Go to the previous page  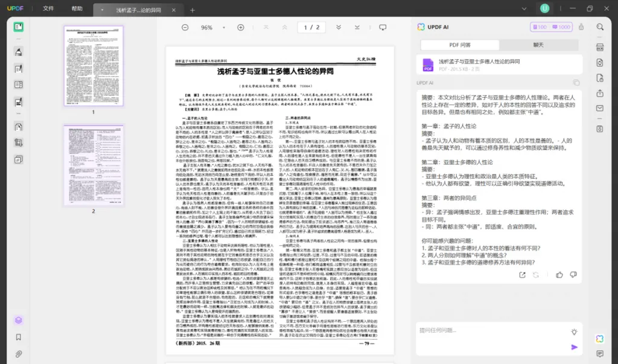click(x=285, y=27)
